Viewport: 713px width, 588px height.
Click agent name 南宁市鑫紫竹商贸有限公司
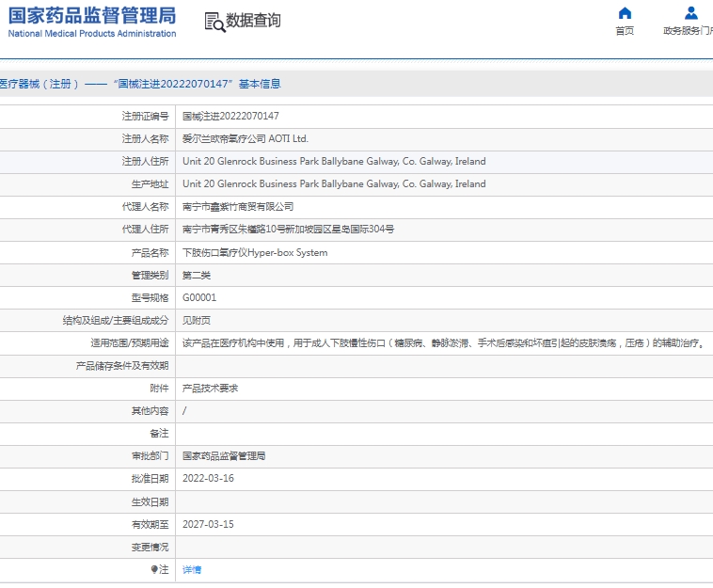tap(238, 207)
